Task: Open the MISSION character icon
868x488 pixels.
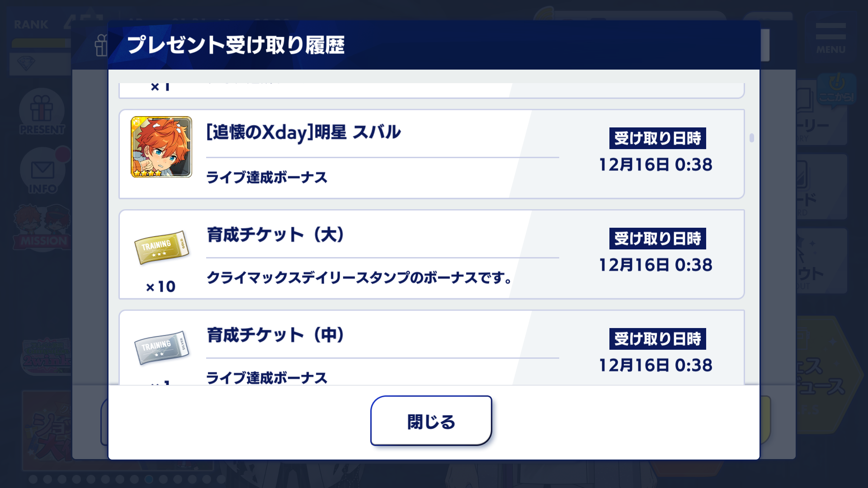Action: coord(42,227)
